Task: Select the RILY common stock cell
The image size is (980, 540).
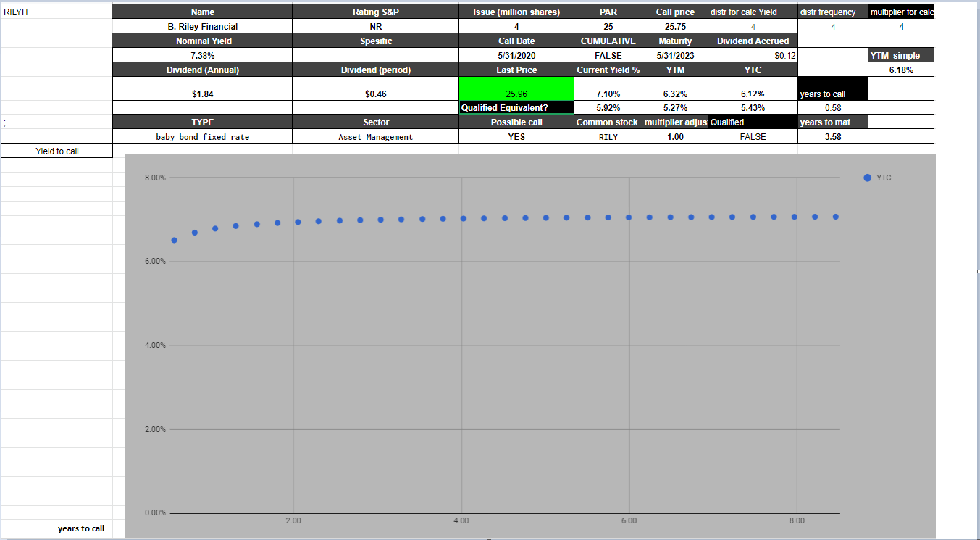Action: click(608, 136)
